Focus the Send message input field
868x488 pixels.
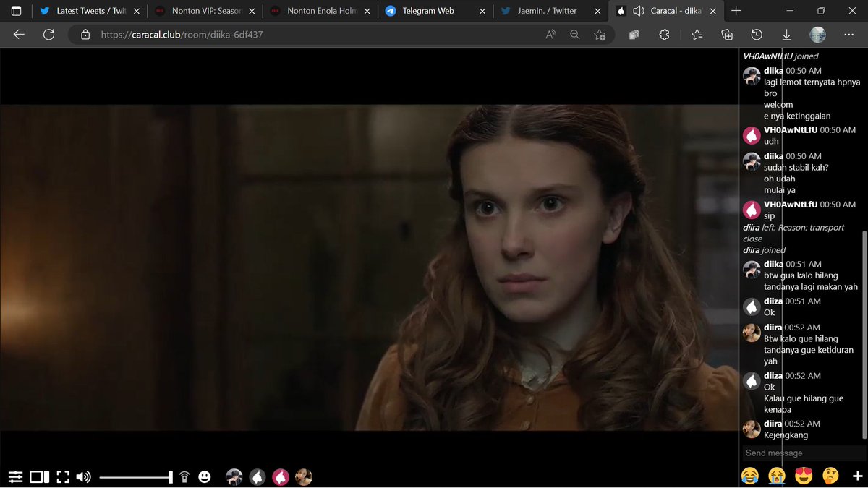[803, 453]
